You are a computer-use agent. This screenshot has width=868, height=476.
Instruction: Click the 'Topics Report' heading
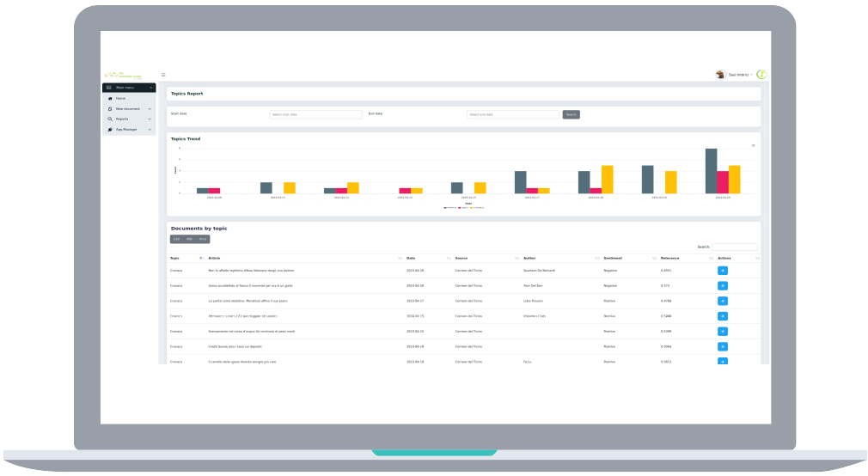coord(186,94)
